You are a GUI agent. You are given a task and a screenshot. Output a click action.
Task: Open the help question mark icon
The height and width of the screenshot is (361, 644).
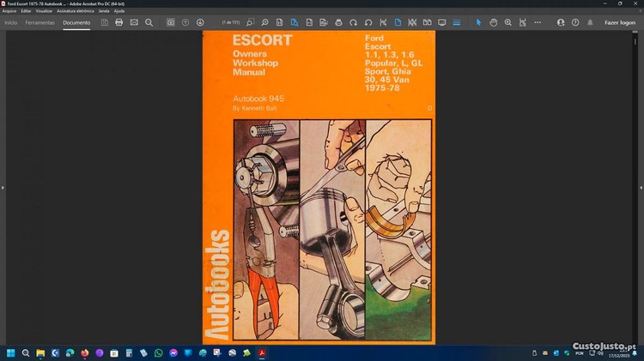(575, 22)
